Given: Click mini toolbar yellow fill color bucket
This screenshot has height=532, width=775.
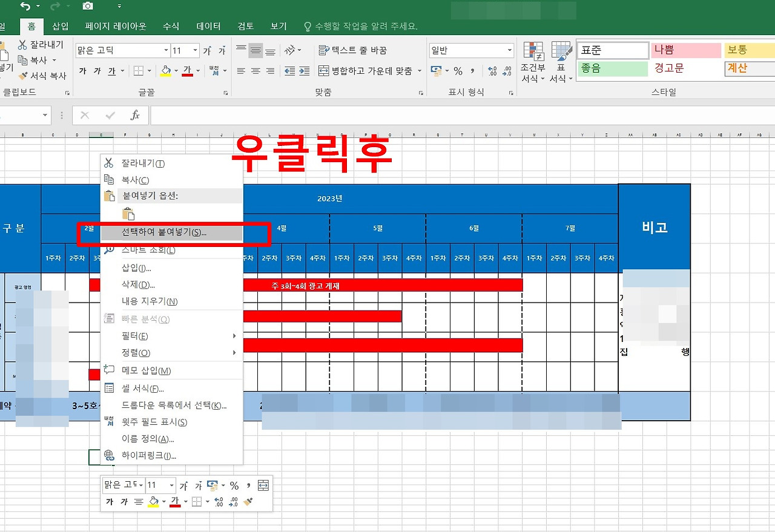Looking at the screenshot, I should tap(154, 502).
